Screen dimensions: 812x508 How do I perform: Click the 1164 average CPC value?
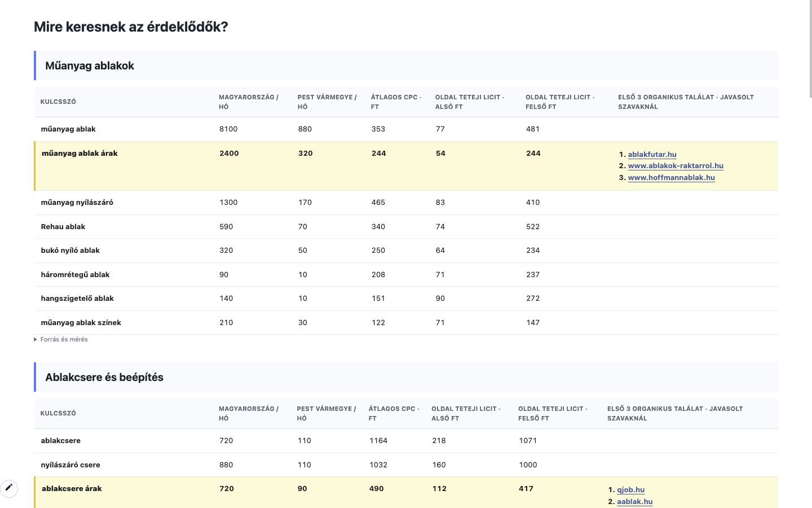(378, 440)
